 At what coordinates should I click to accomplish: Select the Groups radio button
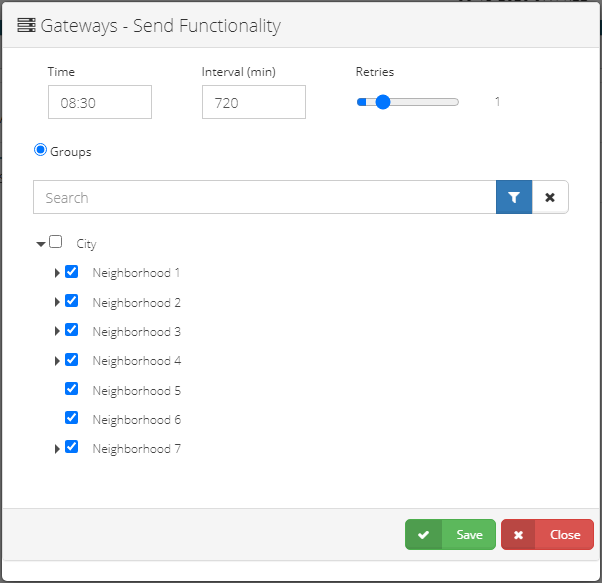coord(41,150)
